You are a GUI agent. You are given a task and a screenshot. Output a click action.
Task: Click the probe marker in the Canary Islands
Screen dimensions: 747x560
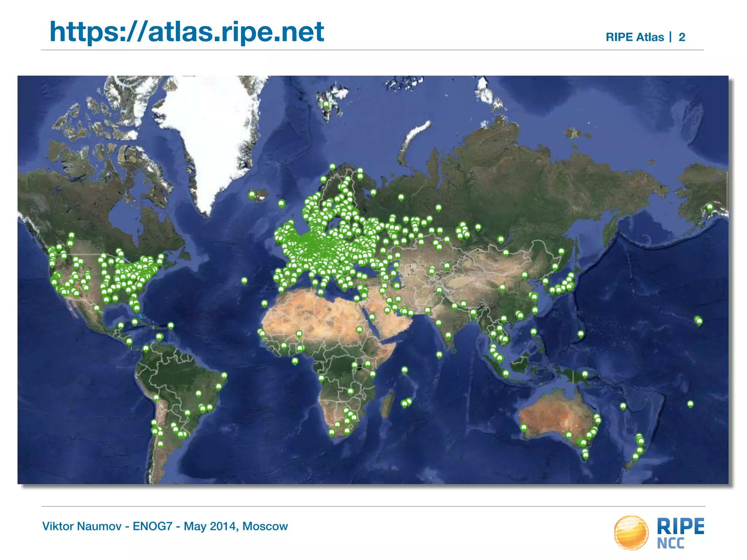tap(264, 303)
